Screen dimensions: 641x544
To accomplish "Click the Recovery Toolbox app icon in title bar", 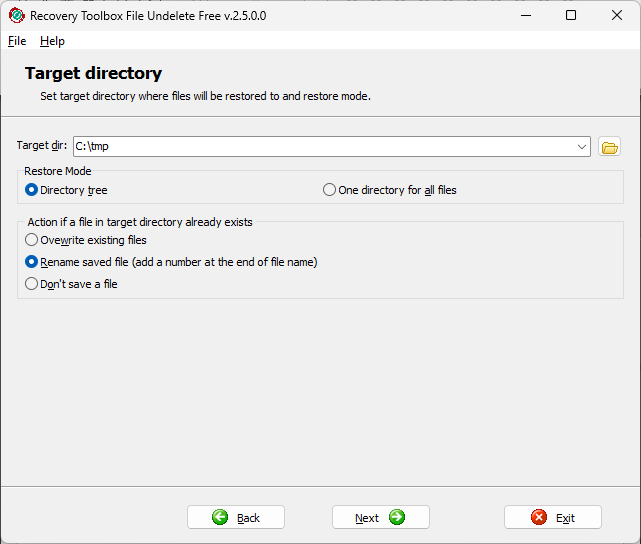I will pyautogui.click(x=16, y=16).
